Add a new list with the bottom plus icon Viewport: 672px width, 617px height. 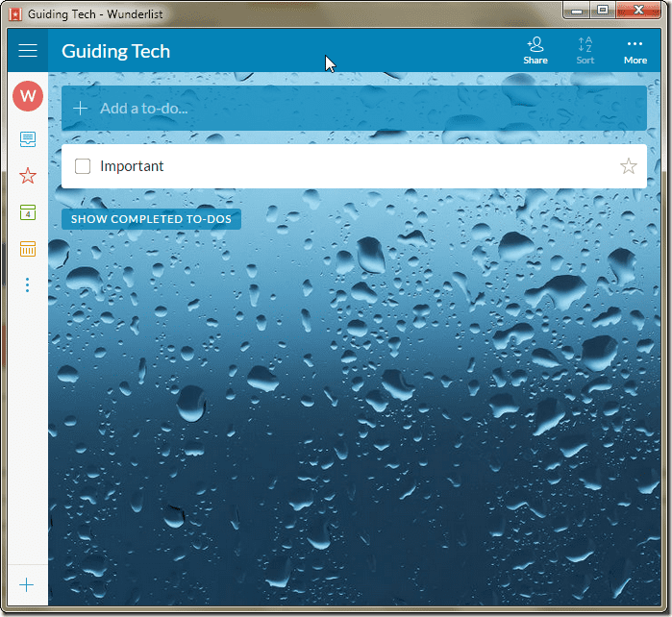click(27, 585)
